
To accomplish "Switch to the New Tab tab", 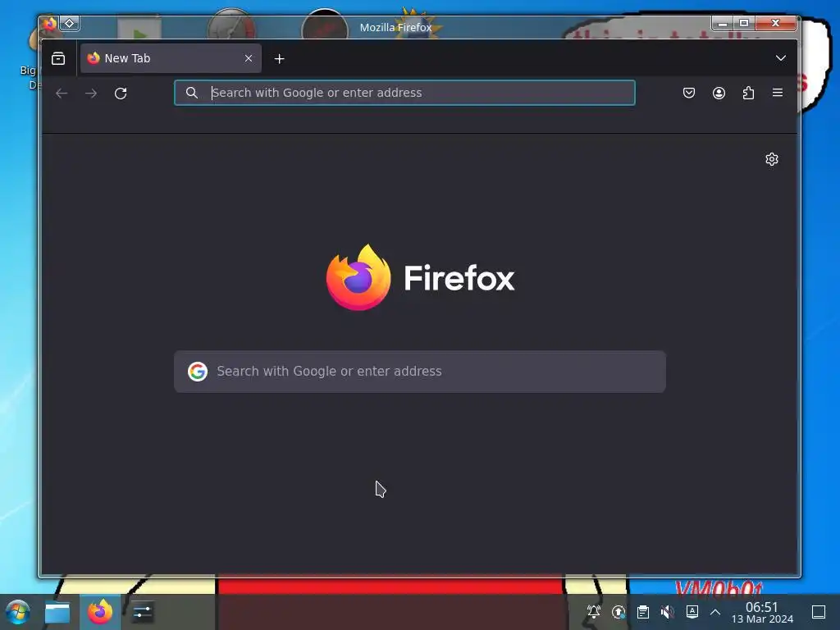I will click(x=171, y=58).
